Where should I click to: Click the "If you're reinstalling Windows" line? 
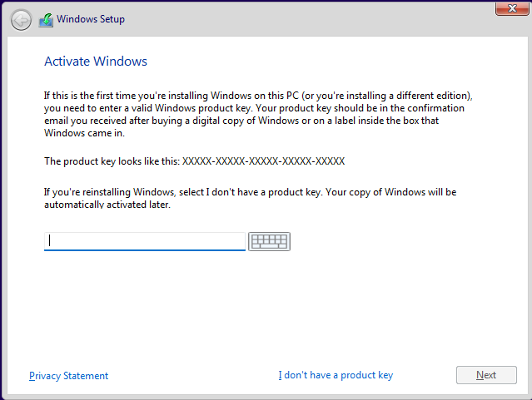[x=250, y=192]
